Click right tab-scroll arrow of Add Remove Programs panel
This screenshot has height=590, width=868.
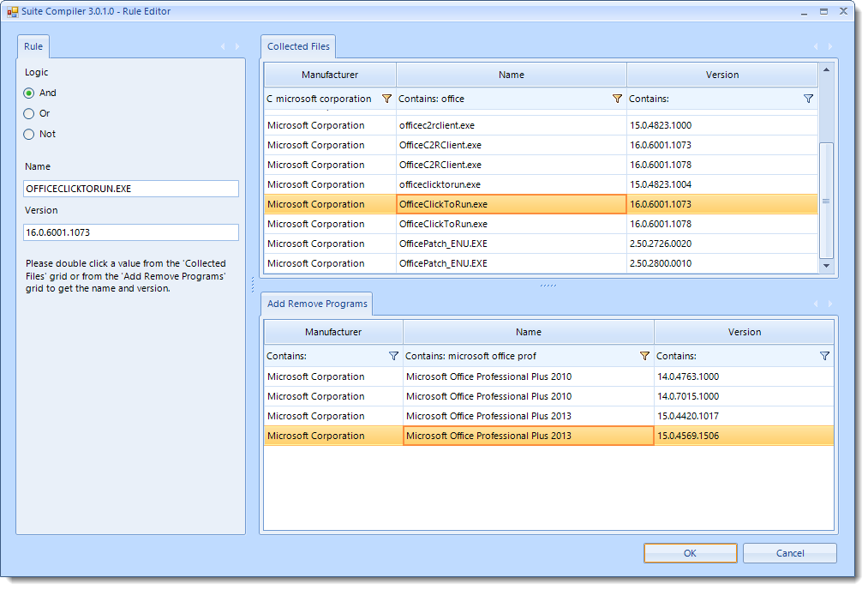(x=829, y=304)
